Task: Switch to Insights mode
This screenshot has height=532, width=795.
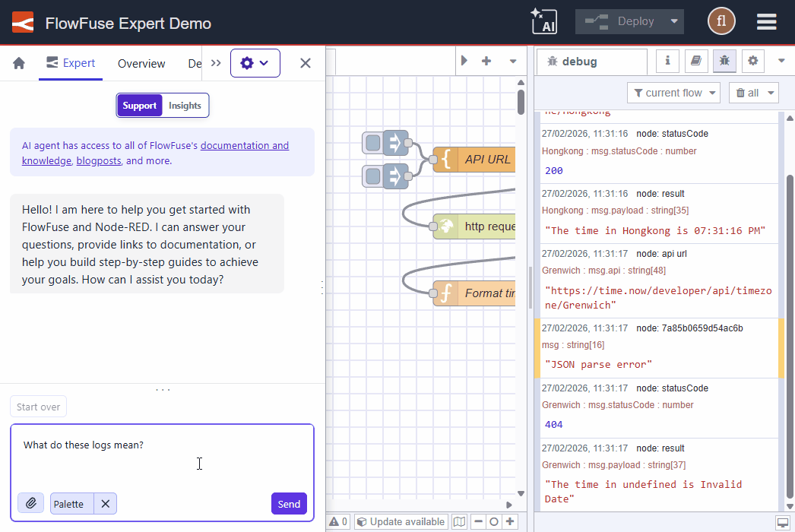Action: 185,105
